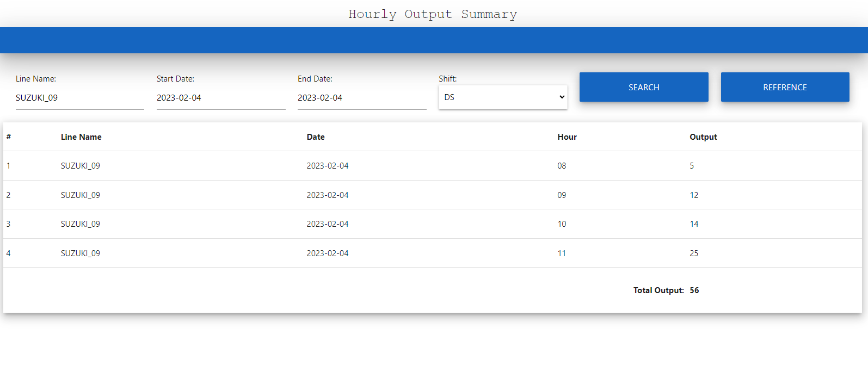Image resolution: width=868 pixels, height=372 pixels.
Task: Click the Total Output value 56
Action: pos(694,290)
